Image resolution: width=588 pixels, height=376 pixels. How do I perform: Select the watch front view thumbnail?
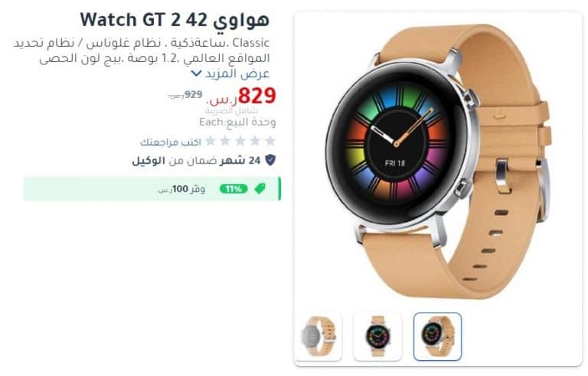tap(377, 336)
